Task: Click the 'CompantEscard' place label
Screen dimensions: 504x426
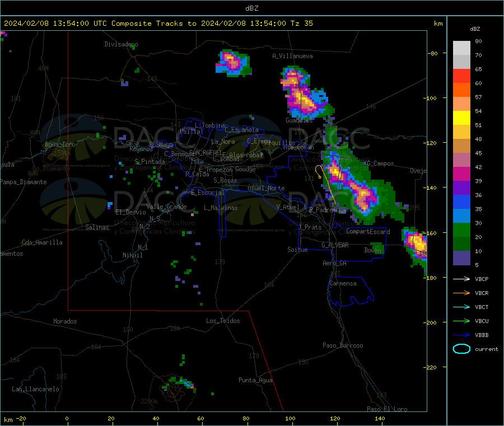Action: [x=368, y=231]
